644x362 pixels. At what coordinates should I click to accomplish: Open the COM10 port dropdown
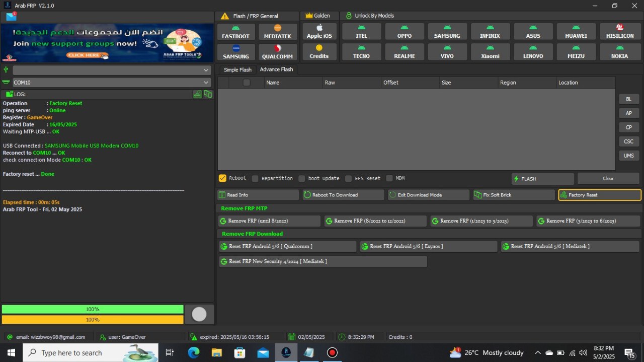[111, 82]
